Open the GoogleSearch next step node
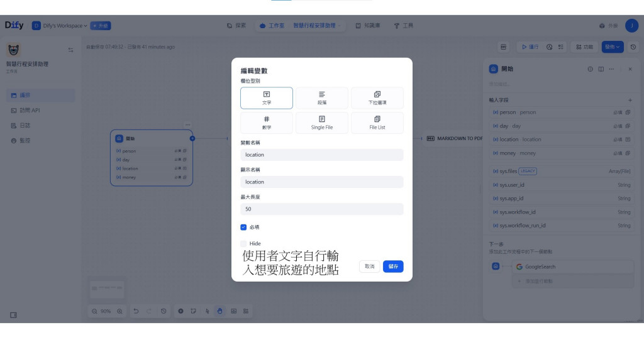The height and width of the screenshot is (362, 644). point(572,266)
